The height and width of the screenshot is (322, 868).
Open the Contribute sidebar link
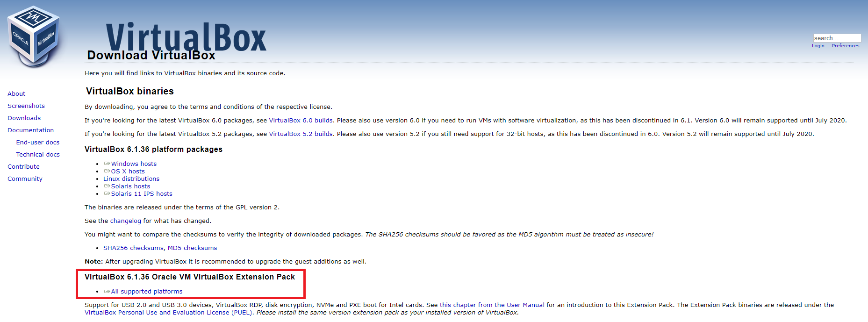(24, 167)
